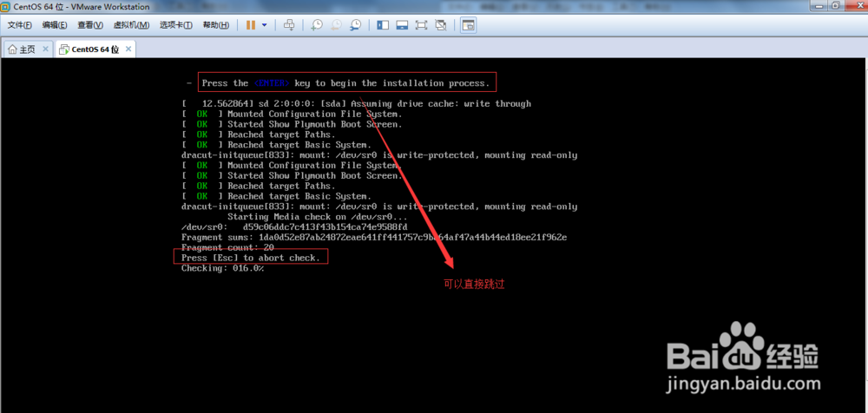Open the 帮助(H) menu
This screenshot has height=413, width=868.
pos(216,25)
